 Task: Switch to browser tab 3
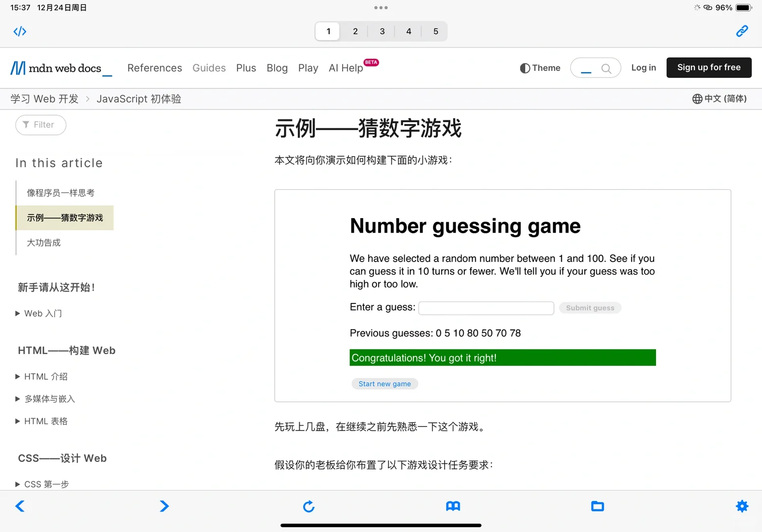pyautogui.click(x=381, y=31)
